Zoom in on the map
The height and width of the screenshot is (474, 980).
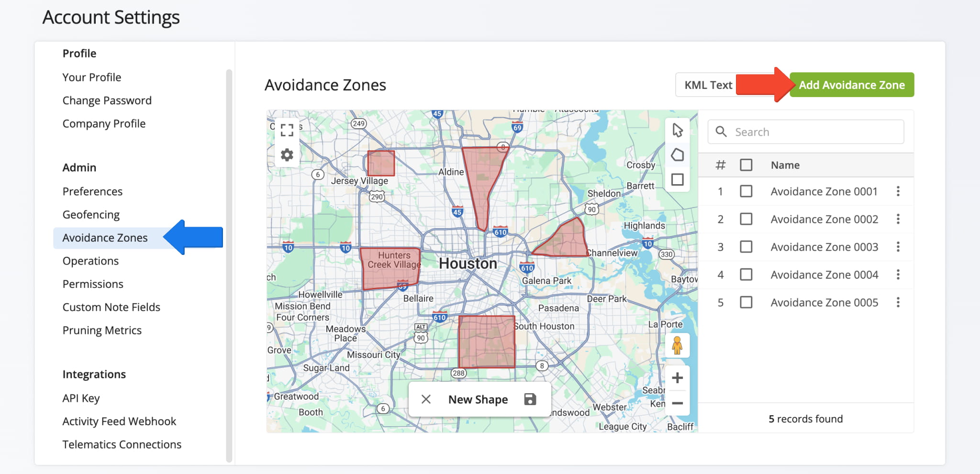(677, 378)
